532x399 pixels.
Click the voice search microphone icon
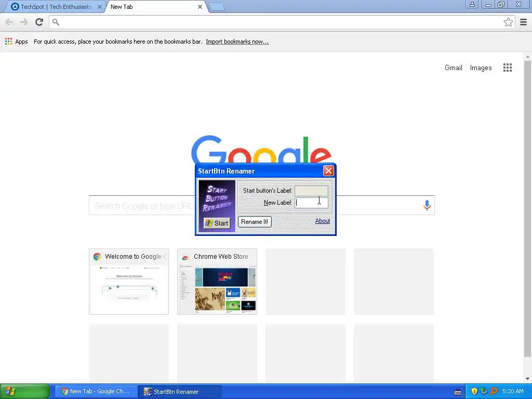[x=427, y=205]
